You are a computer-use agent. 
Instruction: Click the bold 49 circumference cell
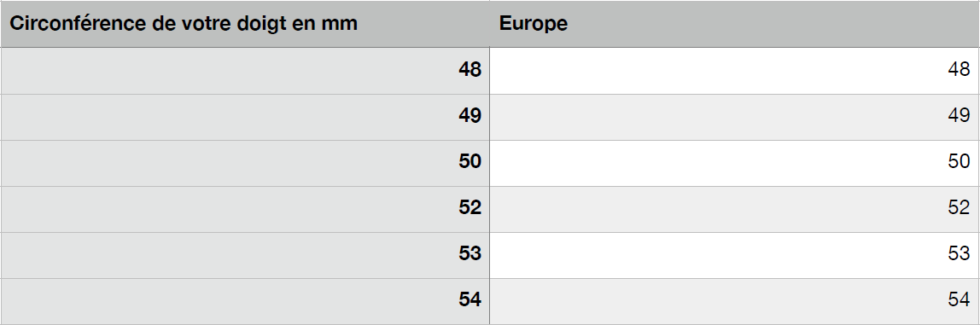point(245,117)
